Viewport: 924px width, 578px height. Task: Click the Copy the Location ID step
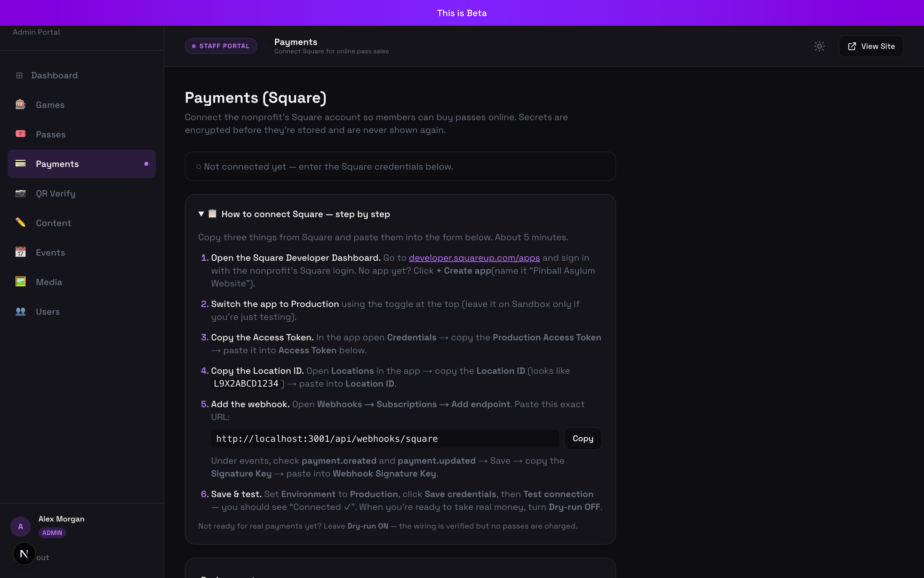point(257,371)
